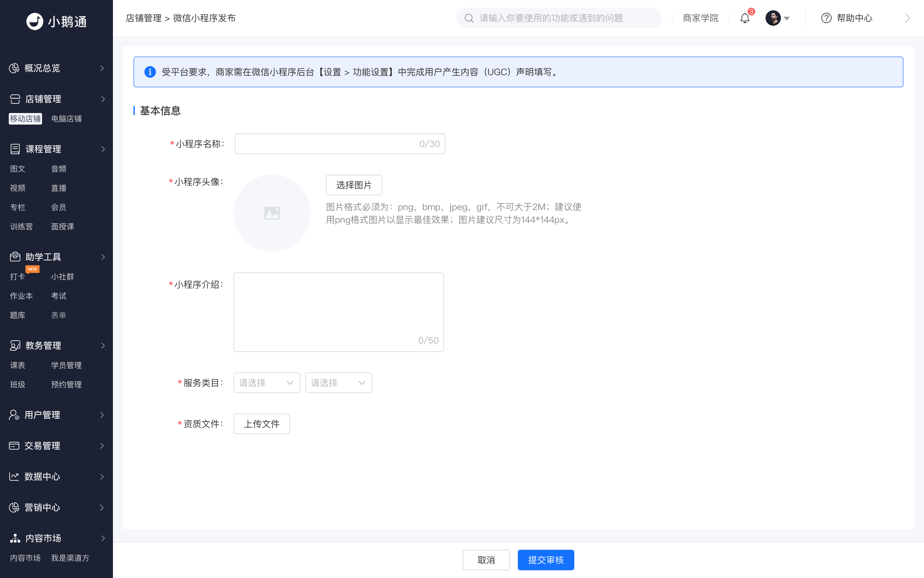Click the 店铺管理 shop icon
This screenshot has height=578, width=924.
click(x=15, y=99)
